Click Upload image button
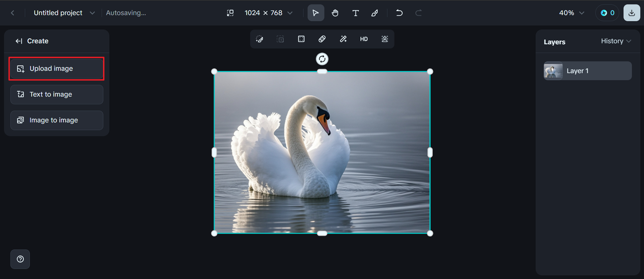644x279 pixels. click(x=56, y=68)
